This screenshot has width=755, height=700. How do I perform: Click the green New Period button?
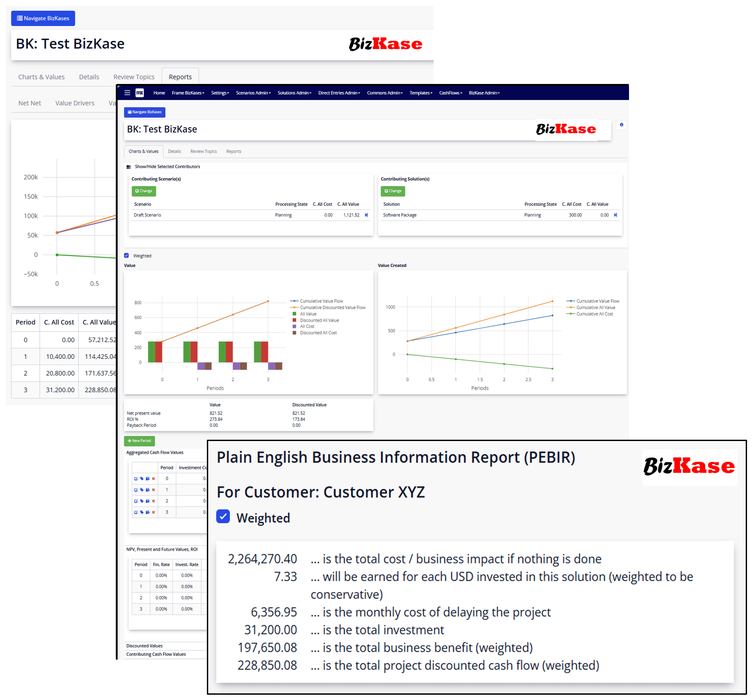(x=139, y=441)
